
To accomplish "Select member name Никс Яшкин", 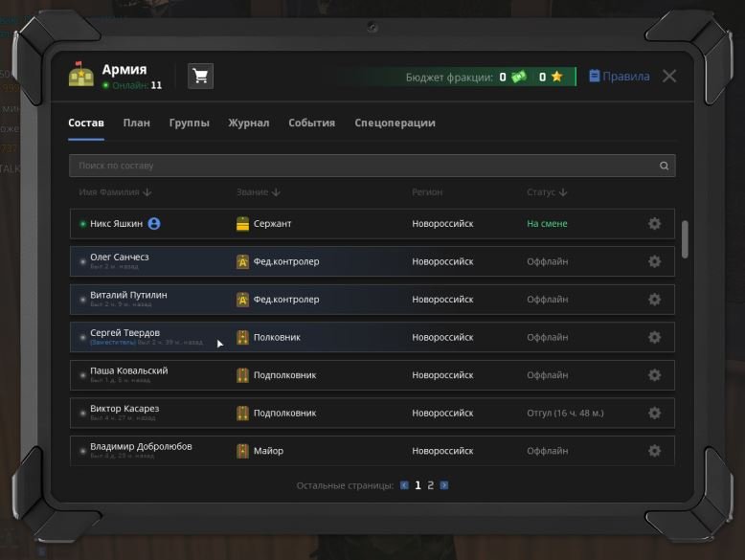I will (x=117, y=224).
